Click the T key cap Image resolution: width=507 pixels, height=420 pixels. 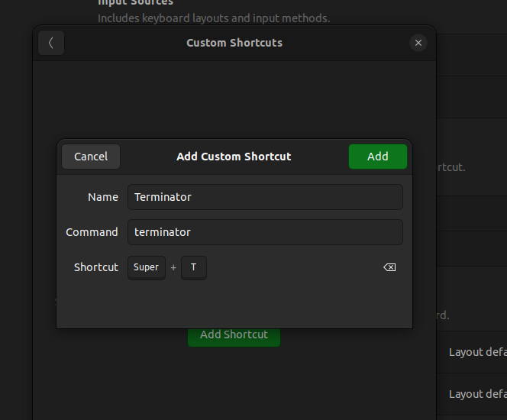coord(194,267)
